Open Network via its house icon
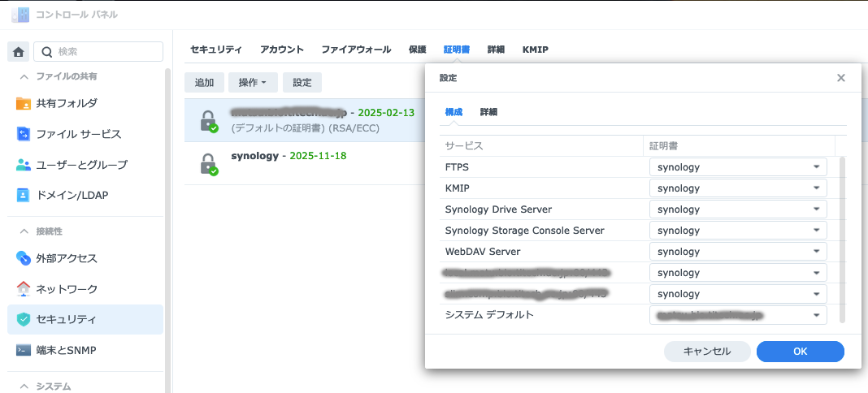Viewport: 868px width, 393px height. [x=24, y=288]
